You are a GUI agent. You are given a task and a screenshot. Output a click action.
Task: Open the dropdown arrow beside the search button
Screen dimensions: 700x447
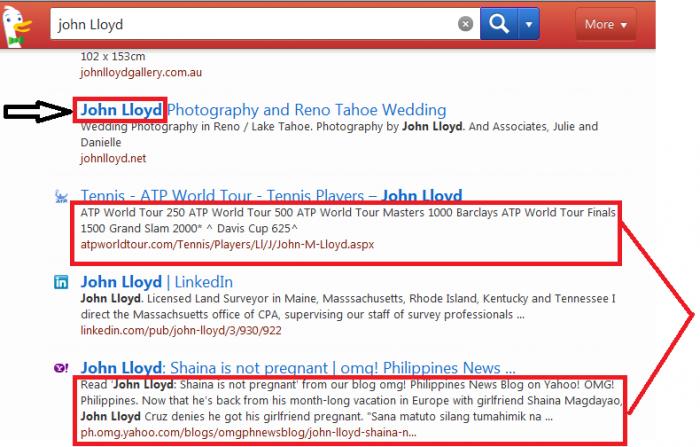pos(529,24)
